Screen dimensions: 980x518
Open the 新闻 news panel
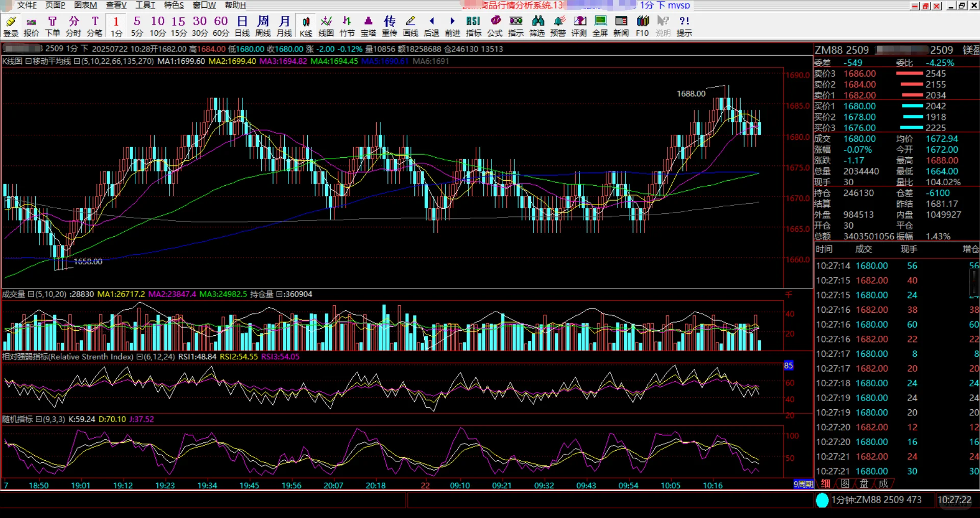coord(621,26)
